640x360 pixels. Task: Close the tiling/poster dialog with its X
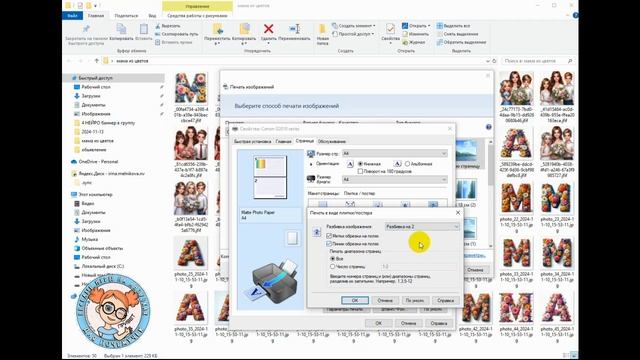458,213
